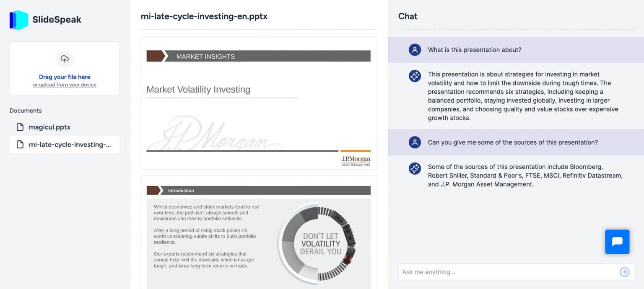Click the Ask me anything input field
644x289 pixels.
(482, 272)
